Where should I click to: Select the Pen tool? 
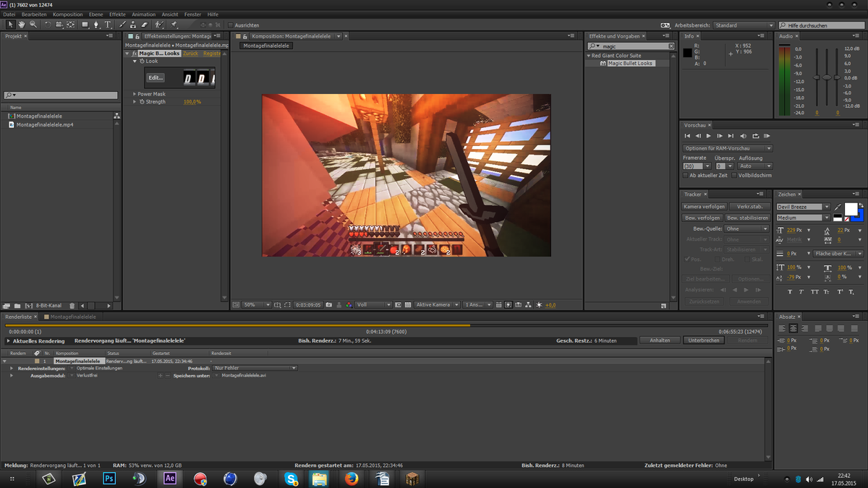(95, 25)
